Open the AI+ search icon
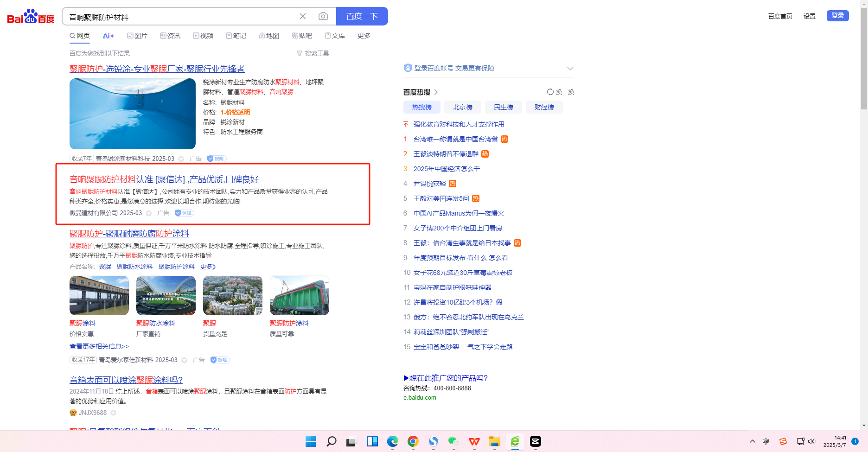This screenshot has width=868, height=452. [108, 36]
